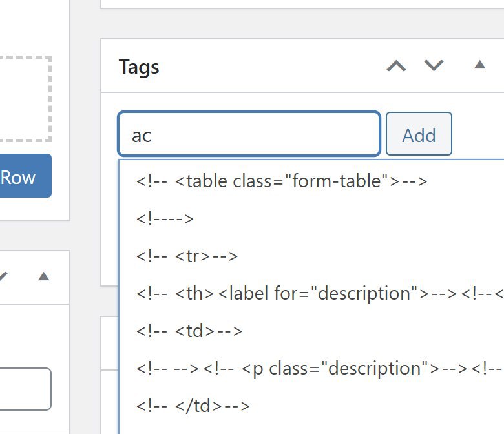Focus the tag input containing "ac"
504x434 pixels.
coord(249,134)
